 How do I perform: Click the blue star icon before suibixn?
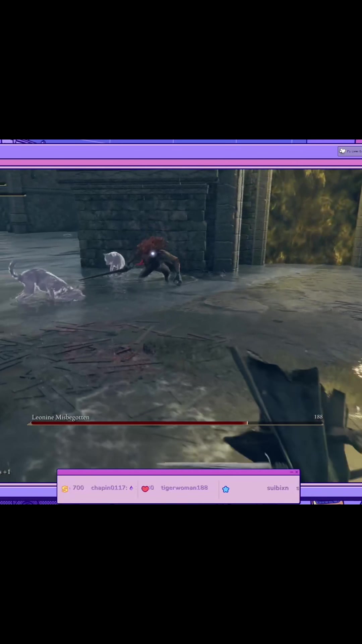(226, 489)
